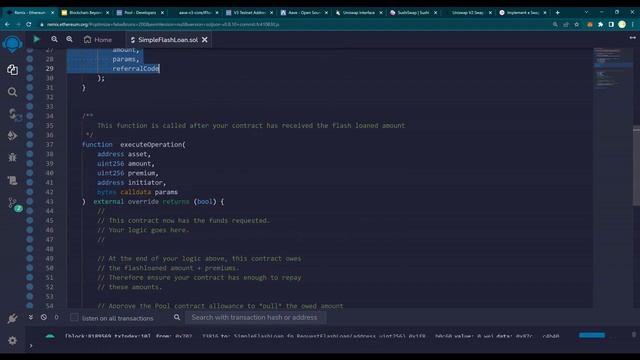Zoom out the editor font
640x360 pixels.
54,39
